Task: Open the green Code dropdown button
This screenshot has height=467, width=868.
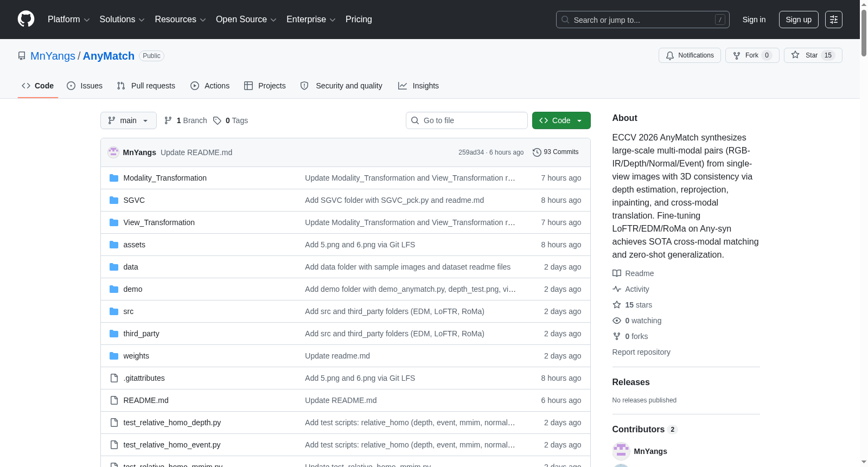Action: [561, 120]
